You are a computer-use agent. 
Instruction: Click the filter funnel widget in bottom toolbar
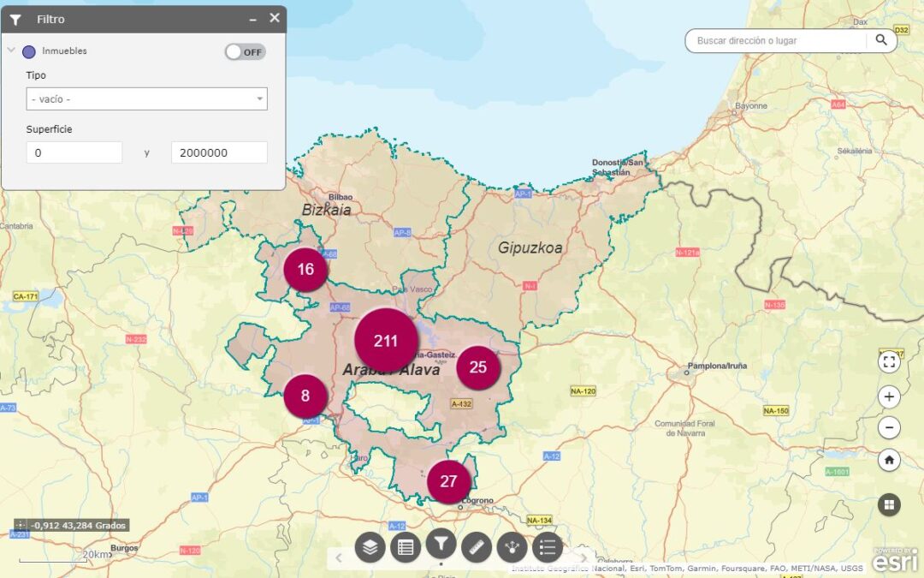[x=441, y=543]
